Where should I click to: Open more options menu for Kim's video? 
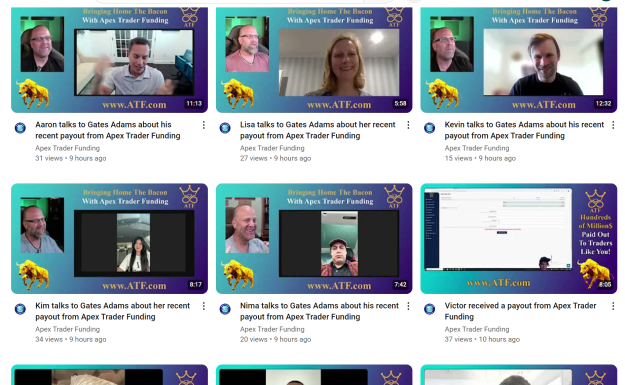coord(204,306)
